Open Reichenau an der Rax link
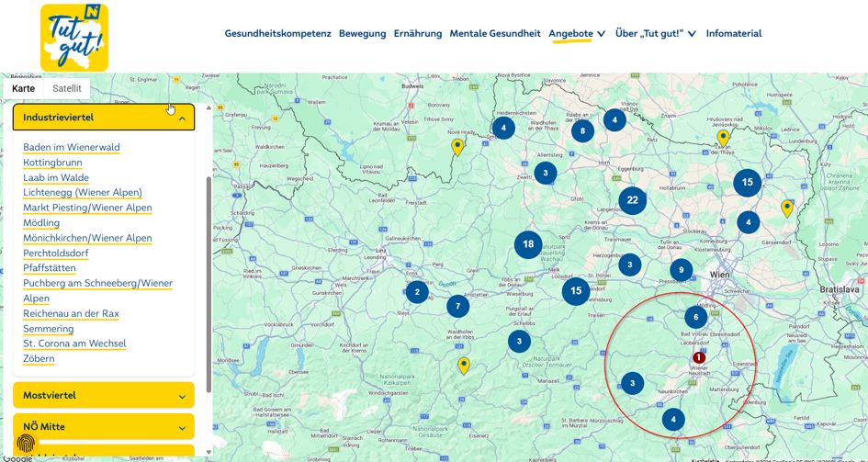Image resolution: width=868 pixels, height=462 pixels. 71,314
